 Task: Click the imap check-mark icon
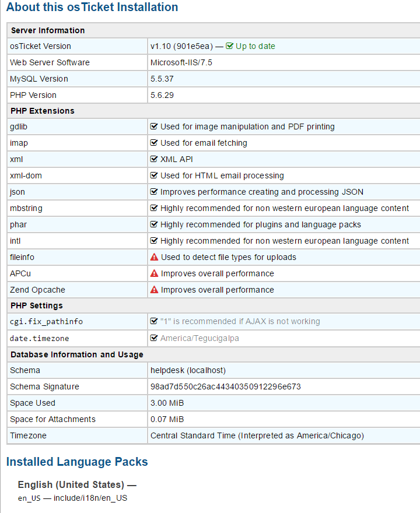click(x=154, y=143)
